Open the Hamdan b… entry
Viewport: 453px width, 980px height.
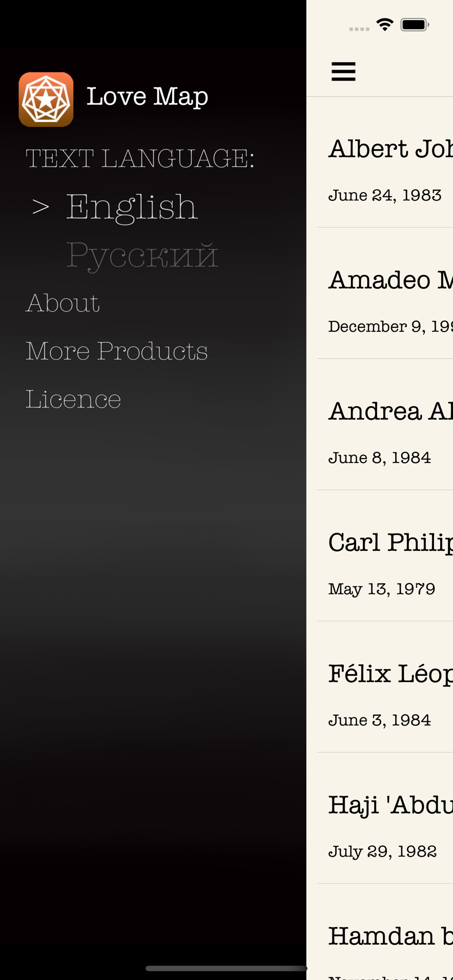(x=385, y=932)
